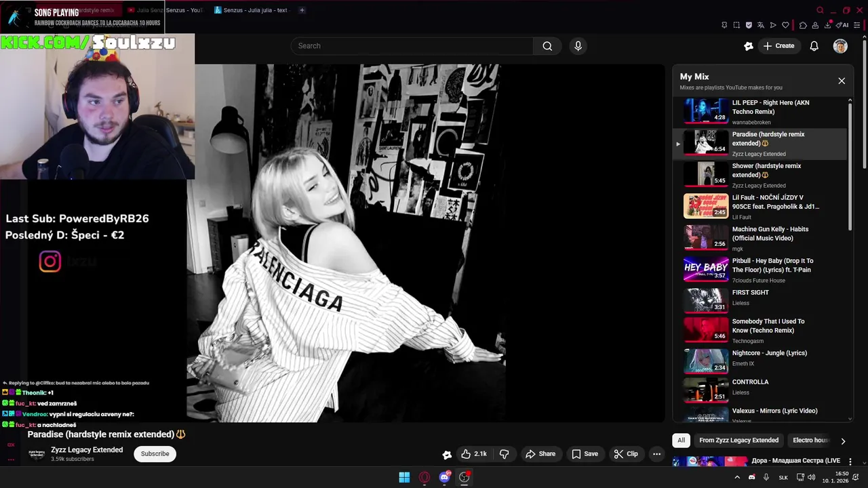Show more filter chips with right arrow

tap(843, 441)
